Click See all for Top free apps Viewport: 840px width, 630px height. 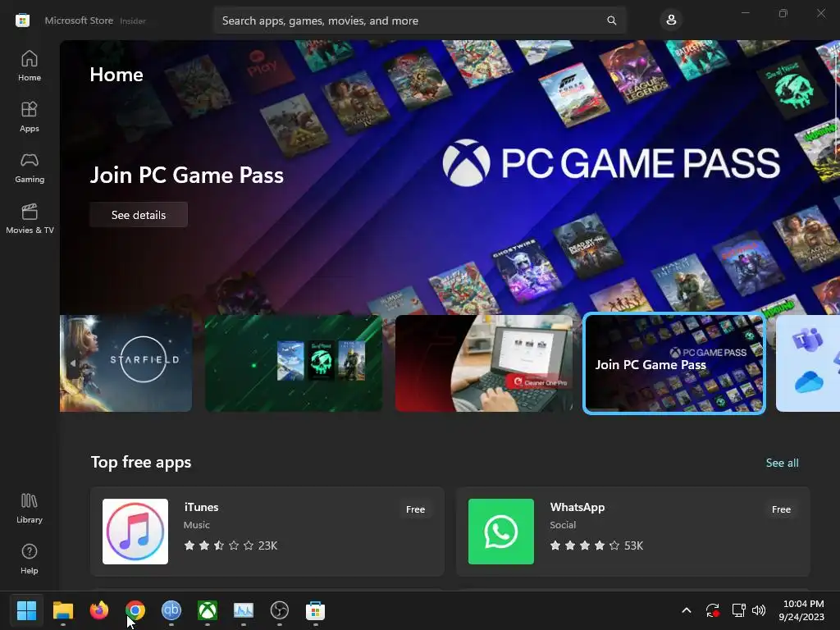(782, 463)
